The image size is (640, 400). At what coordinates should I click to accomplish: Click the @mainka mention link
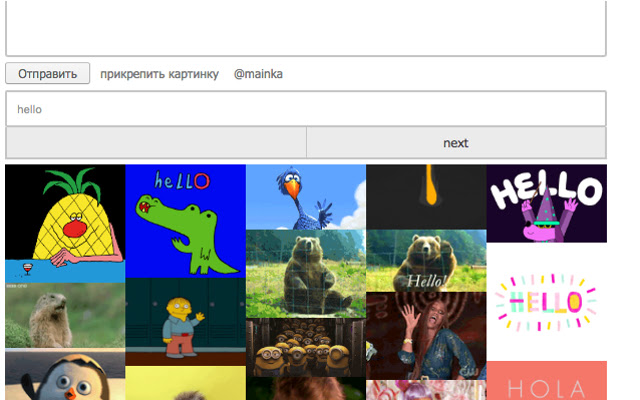[x=258, y=74]
